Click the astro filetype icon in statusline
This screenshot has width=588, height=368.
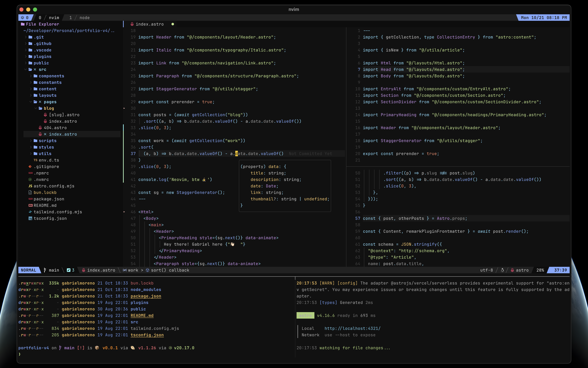512,270
